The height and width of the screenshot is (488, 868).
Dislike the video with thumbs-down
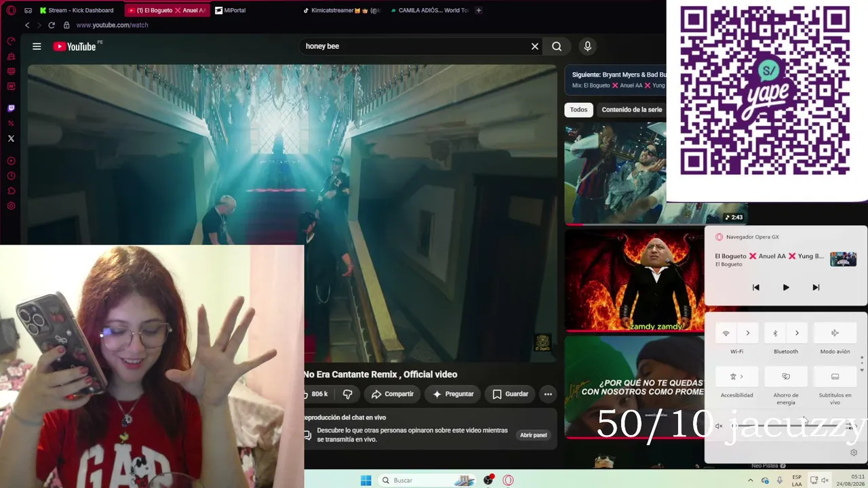click(x=347, y=394)
